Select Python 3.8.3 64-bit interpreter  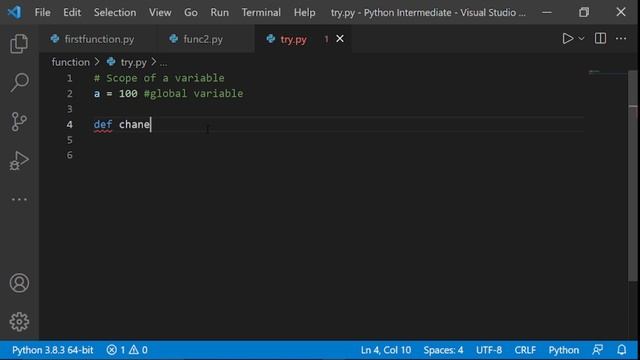tap(52, 350)
